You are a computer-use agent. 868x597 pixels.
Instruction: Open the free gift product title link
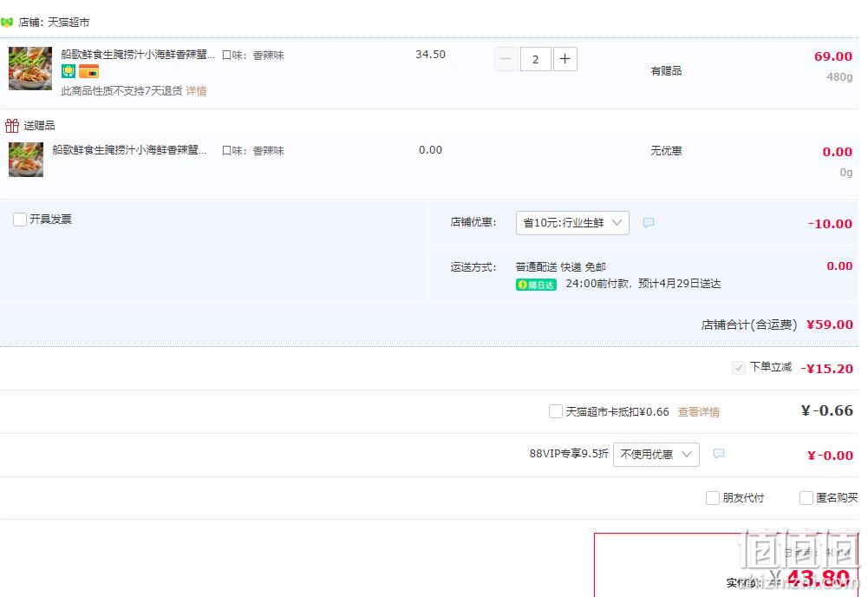pos(129,150)
